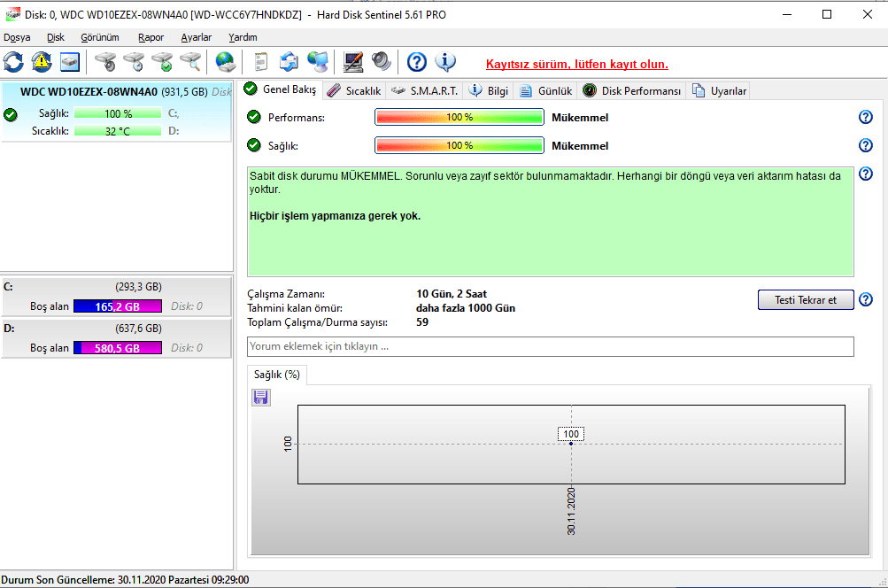Click the disk panel view icon
The height and width of the screenshot is (588, 888).
(70, 62)
